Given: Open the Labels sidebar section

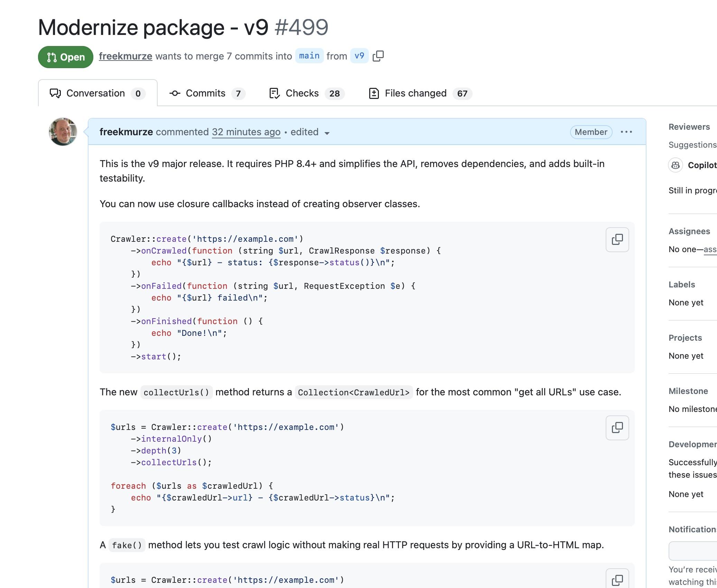Looking at the screenshot, I should (681, 285).
